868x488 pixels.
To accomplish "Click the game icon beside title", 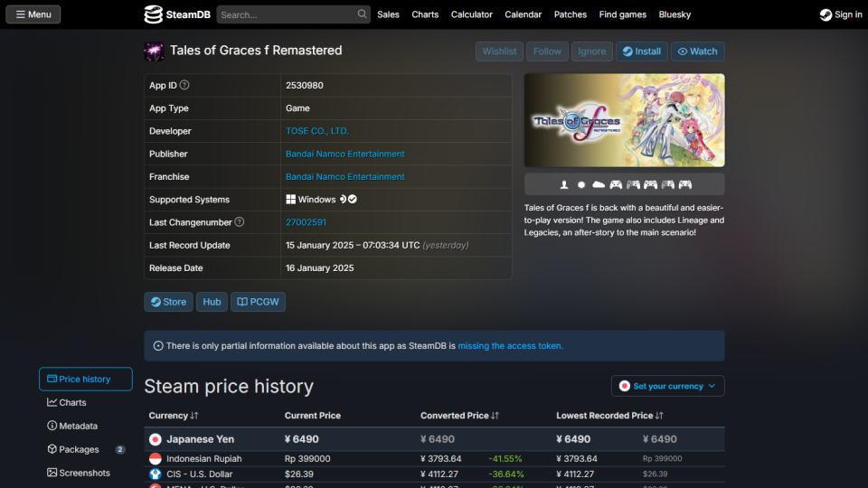I will tap(154, 52).
